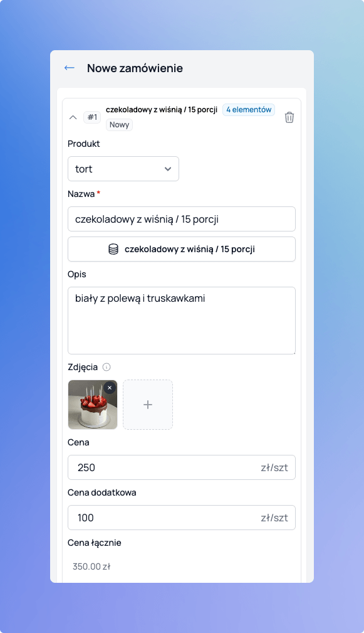Click the plus tile to add a photo
The height and width of the screenshot is (633, 364).
(147, 404)
